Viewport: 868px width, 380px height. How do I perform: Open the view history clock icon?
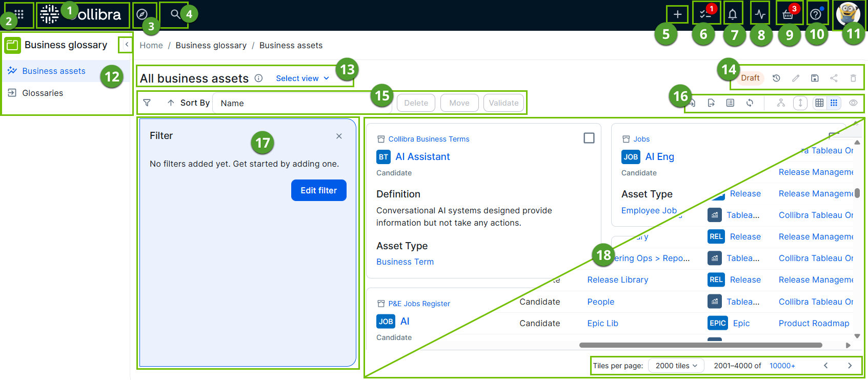coord(776,78)
